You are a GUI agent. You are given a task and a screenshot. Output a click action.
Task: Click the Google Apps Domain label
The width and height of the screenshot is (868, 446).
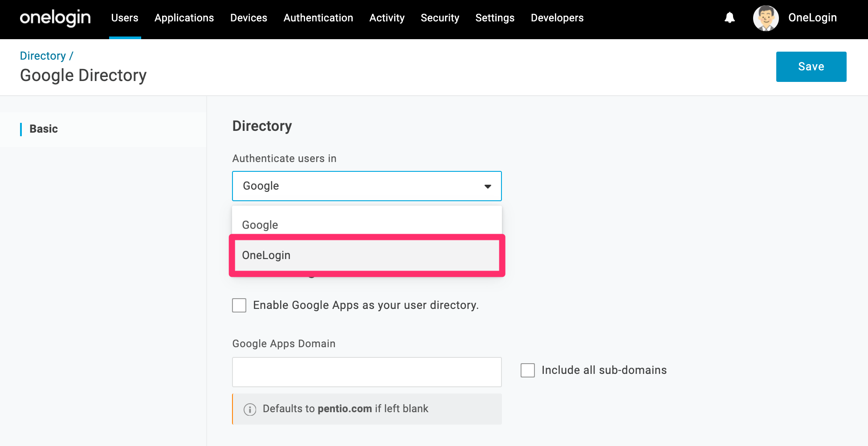tap(284, 344)
